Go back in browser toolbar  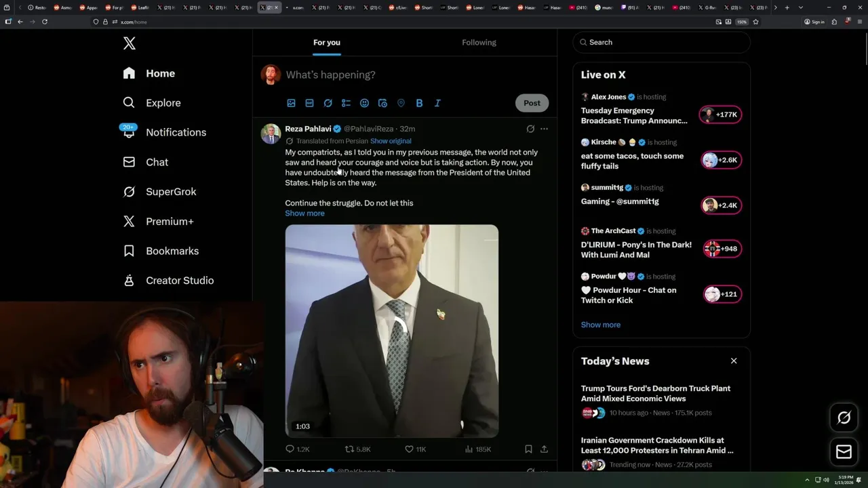[x=20, y=22]
